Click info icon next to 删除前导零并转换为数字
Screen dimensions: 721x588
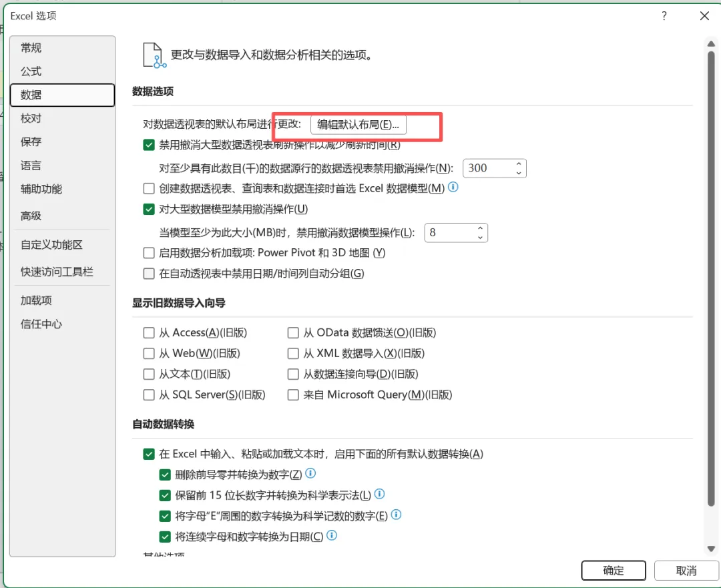point(311,473)
